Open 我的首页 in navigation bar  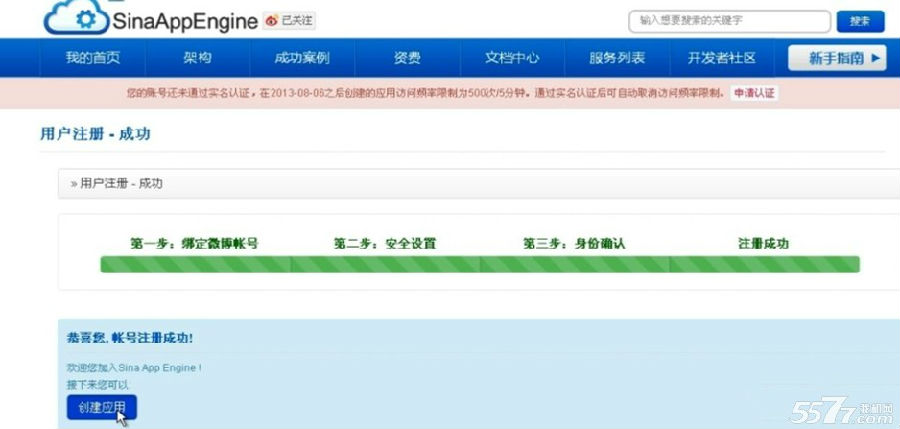(x=92, y=57)
